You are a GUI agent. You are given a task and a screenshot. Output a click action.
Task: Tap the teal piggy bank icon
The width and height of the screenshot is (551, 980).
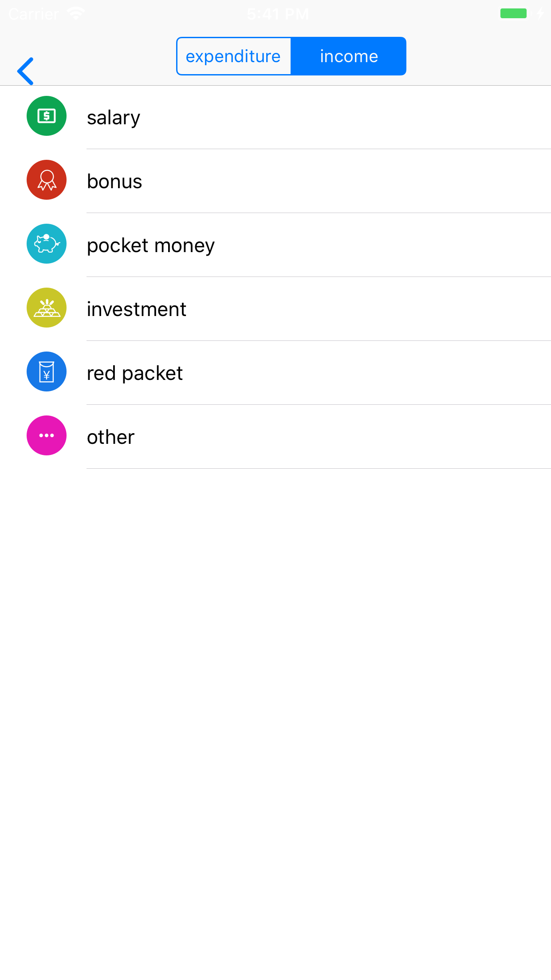point(47,244)
